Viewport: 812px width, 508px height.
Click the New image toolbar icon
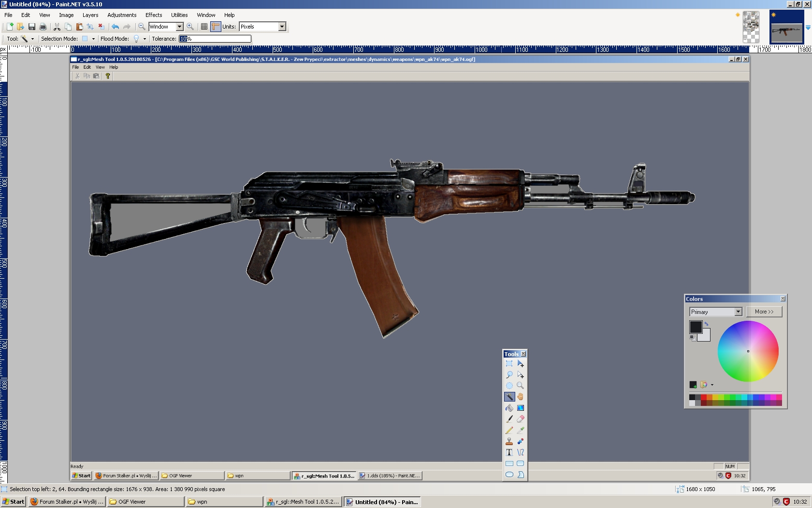[10, 27]
